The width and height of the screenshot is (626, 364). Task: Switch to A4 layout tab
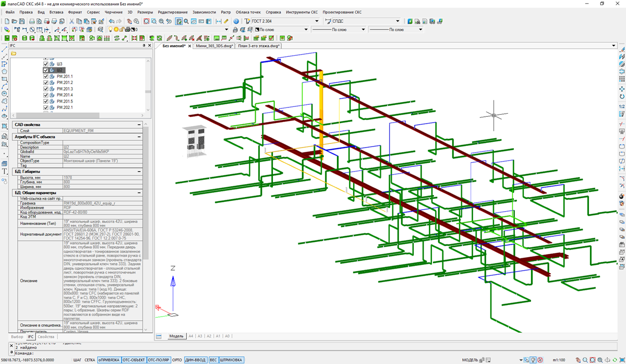coord(191,336)
